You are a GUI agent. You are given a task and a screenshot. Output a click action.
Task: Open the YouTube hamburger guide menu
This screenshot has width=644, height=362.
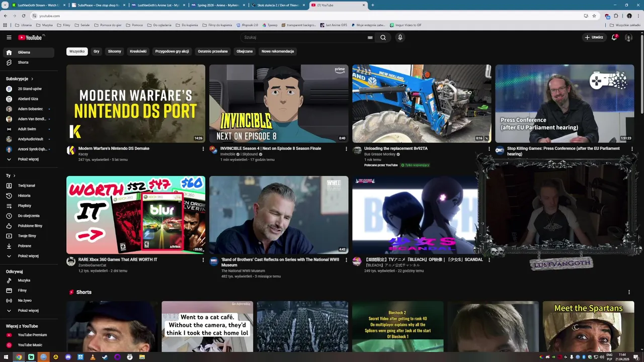pos(9,37)
